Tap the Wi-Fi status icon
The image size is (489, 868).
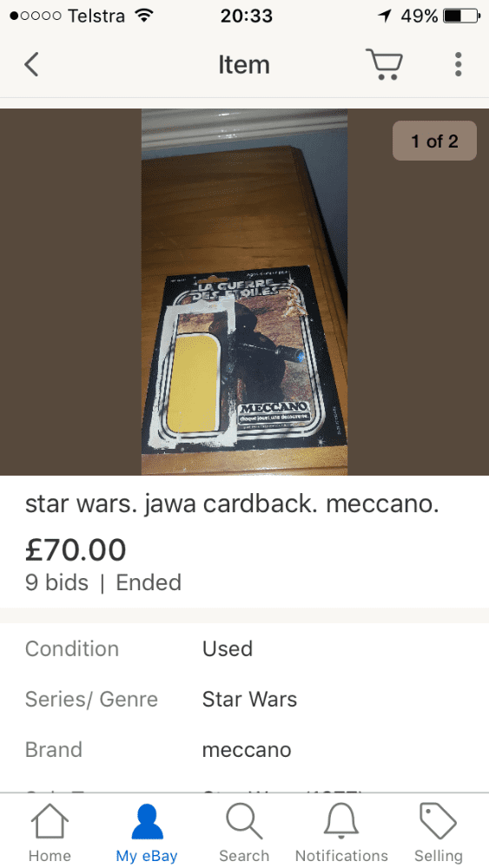pos(144,16)
